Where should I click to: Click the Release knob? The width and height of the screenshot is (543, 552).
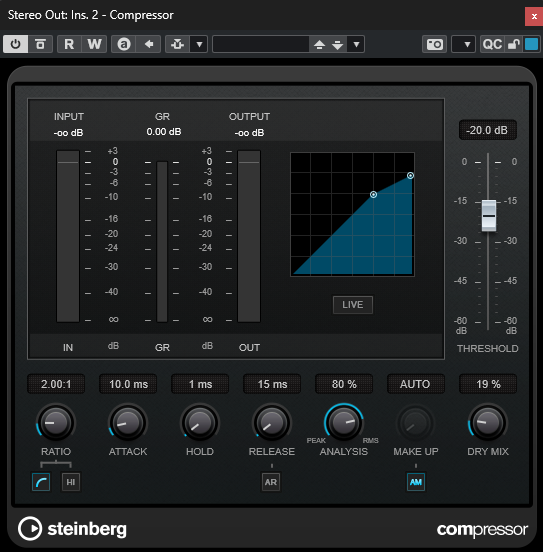coord(272,422)
